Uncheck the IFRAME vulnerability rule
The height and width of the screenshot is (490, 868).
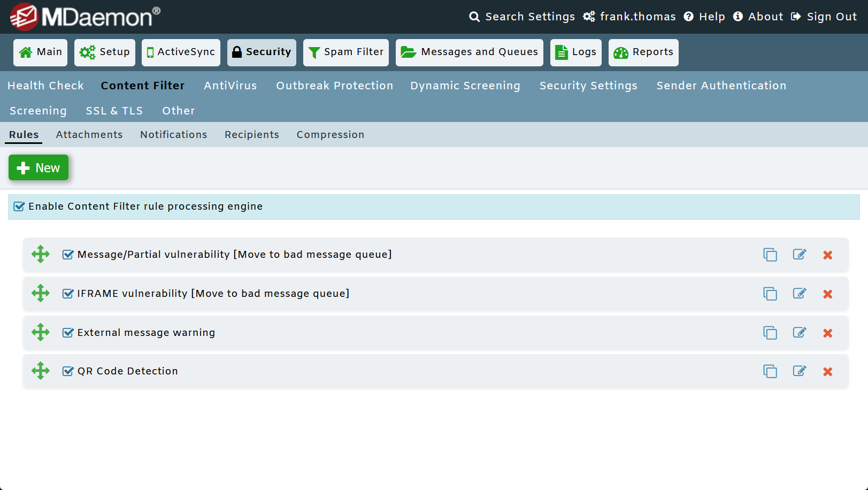[x=67, y=293]
